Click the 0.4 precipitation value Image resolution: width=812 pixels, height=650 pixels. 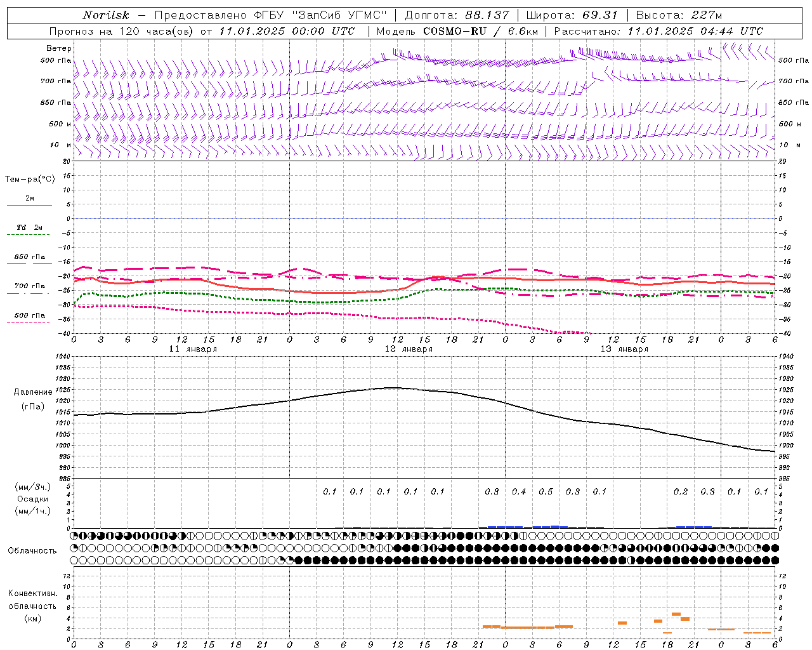click(x=519, y=492)
